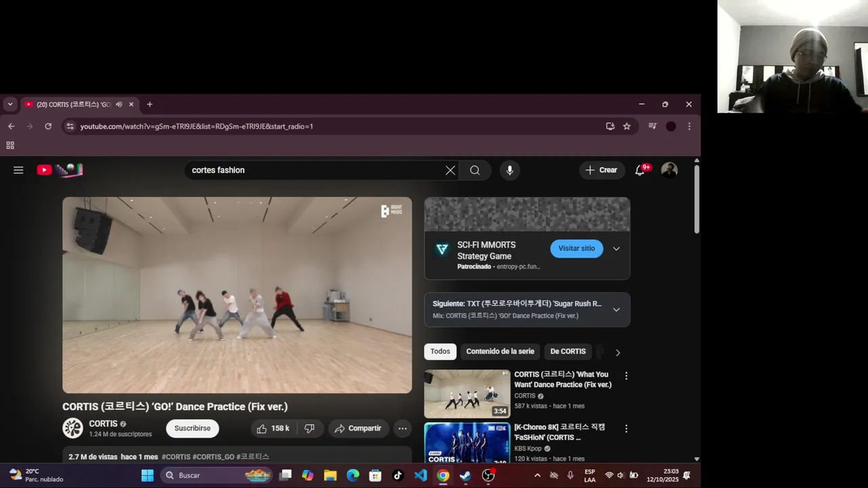Viewport: 868px width, 488px height.
Task: Open options for 'What You Want' video
Action: click(626, 376)
